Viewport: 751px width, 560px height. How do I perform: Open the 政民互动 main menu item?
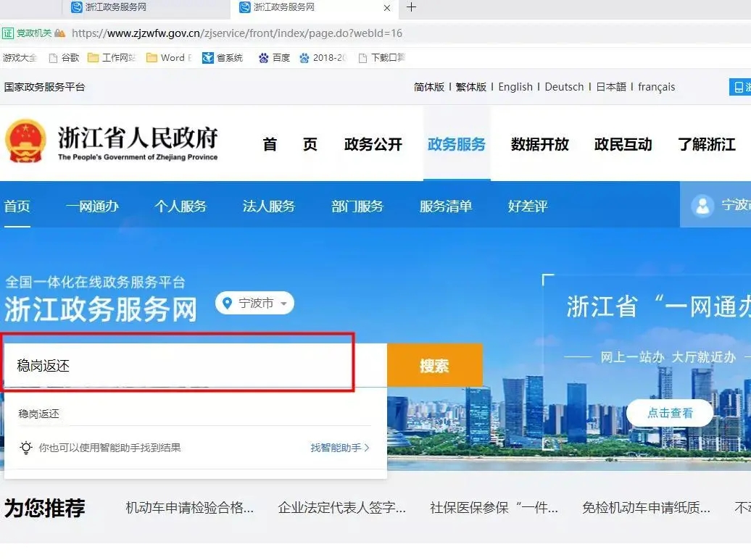pos(623,144)
